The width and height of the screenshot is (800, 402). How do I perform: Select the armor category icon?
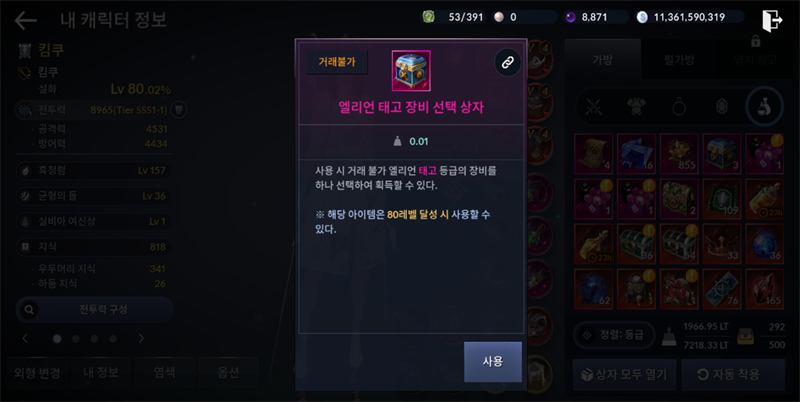tap(636, 107)
